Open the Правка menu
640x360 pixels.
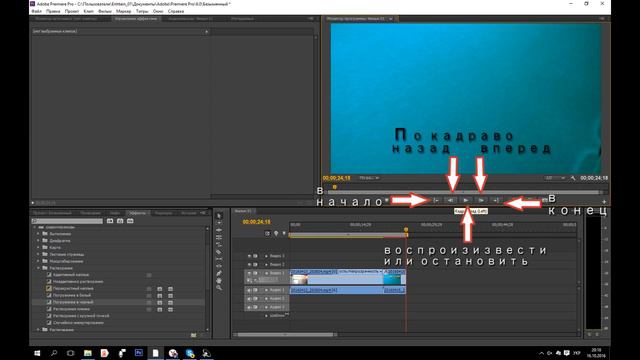(53, 11)
